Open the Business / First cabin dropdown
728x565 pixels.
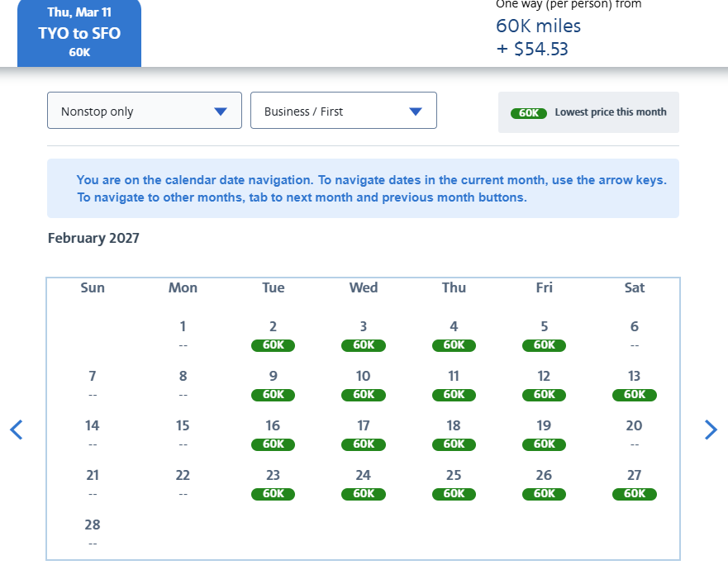point(344,111)
